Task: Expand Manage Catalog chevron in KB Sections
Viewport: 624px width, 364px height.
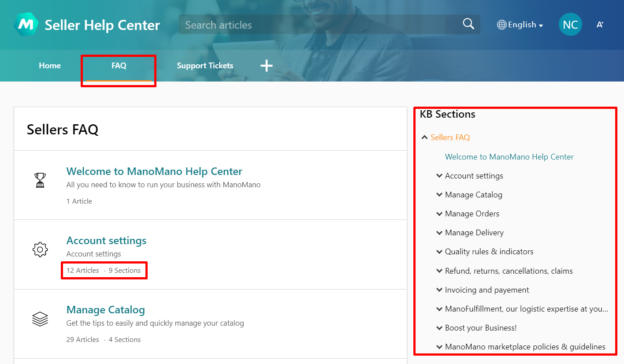Action: point(439,195)
